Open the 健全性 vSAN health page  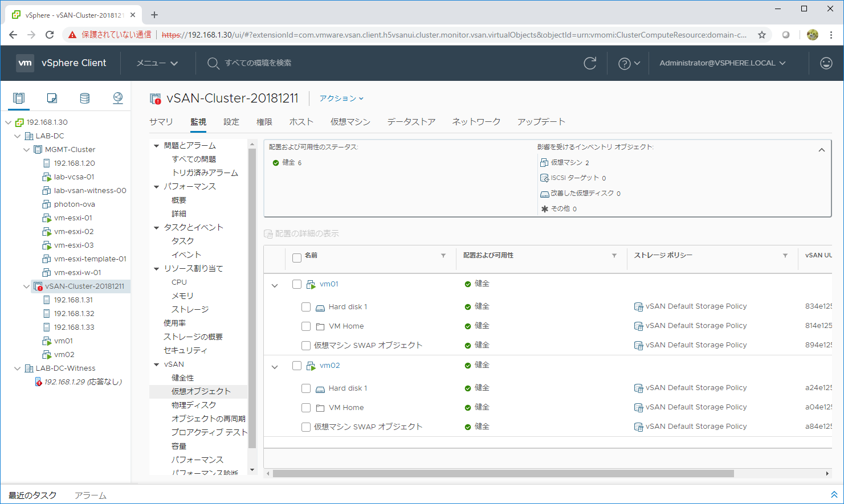tap(183, 378)
